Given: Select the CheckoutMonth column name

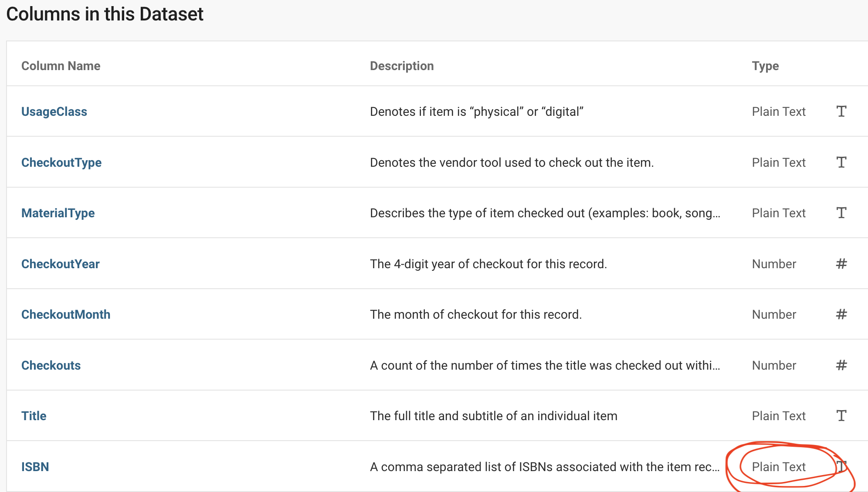Looking at the screenshot, I should point(66,315).
